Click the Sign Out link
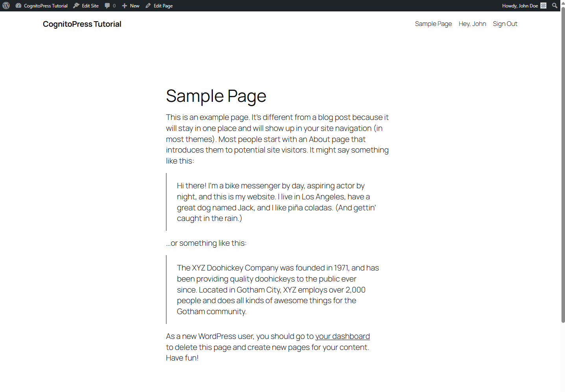Image resolution: width=565 pixels, height=392 pixels. [x=505, y=24]
